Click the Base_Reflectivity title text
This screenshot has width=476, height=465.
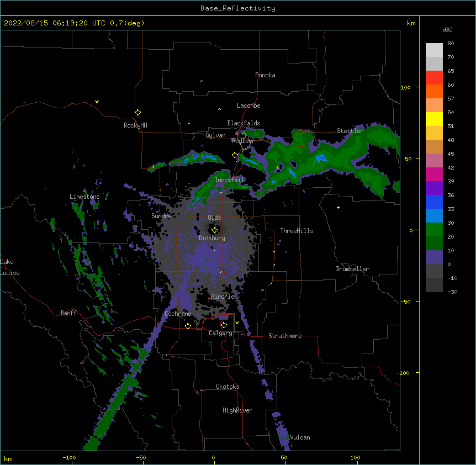click(238, 8)
